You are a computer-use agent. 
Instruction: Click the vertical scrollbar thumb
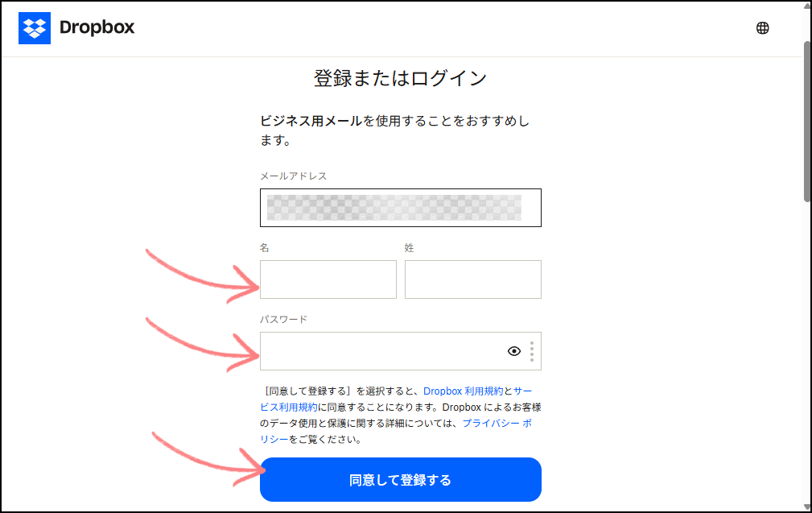tap(807, 121)
